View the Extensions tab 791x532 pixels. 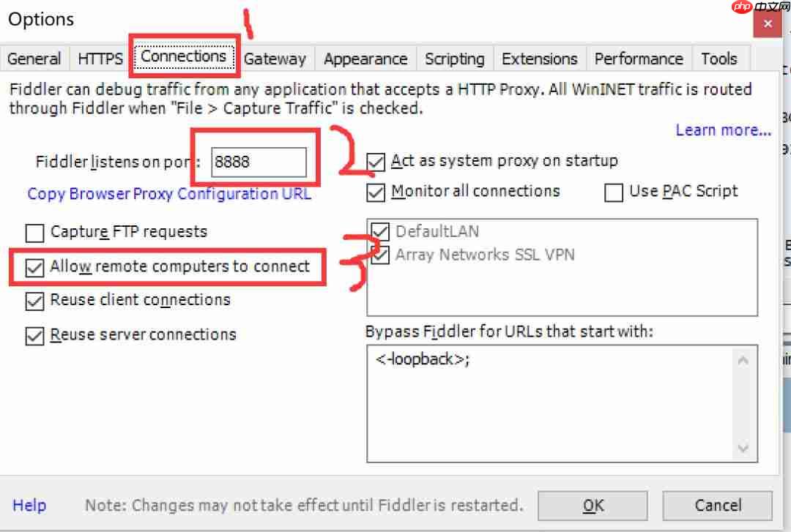540,59
